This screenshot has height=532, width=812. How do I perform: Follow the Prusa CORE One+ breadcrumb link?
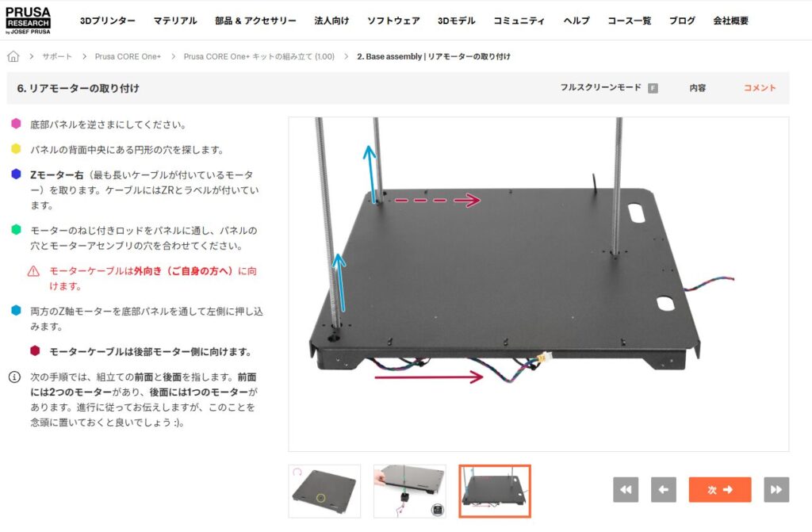[128, 56]
